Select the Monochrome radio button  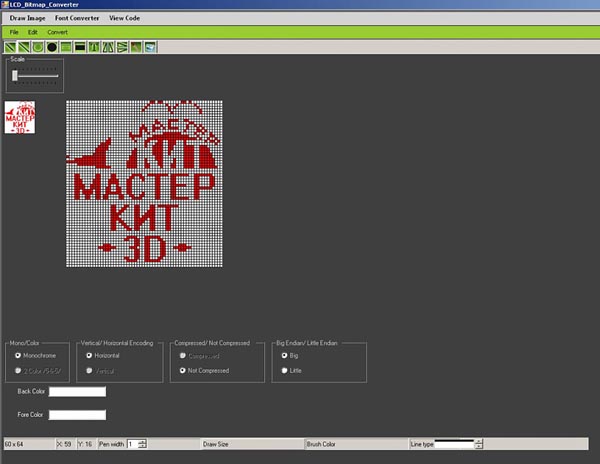click(x=18, y=355)
